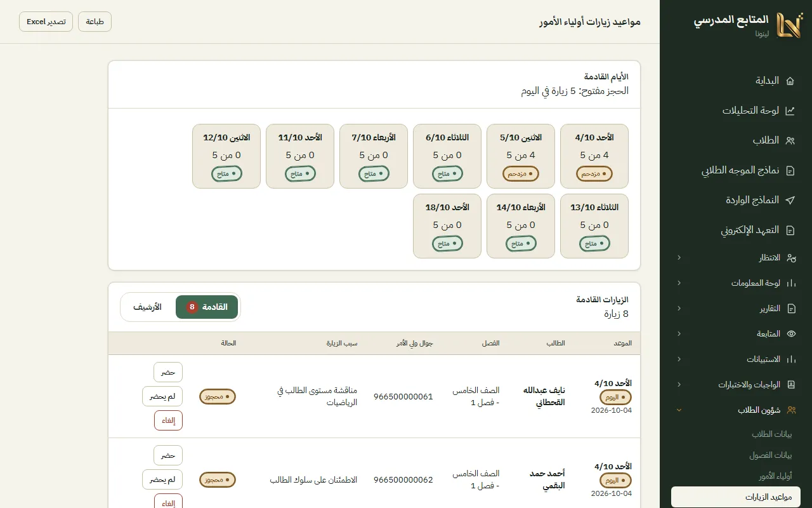Click the eye icon beside المتابعة
Image resolution: width=812 pixels, height=508 pixels.
point(790,334)
